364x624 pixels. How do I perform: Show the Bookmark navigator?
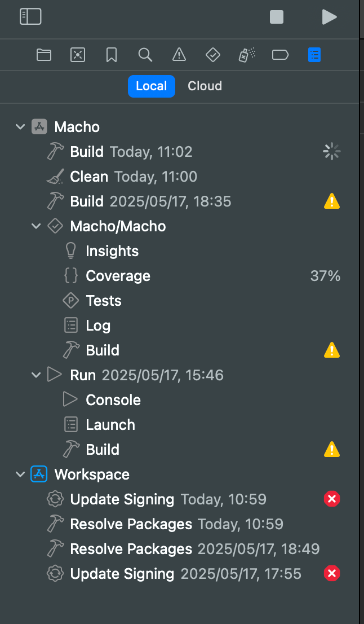click(x=112, y=55)
